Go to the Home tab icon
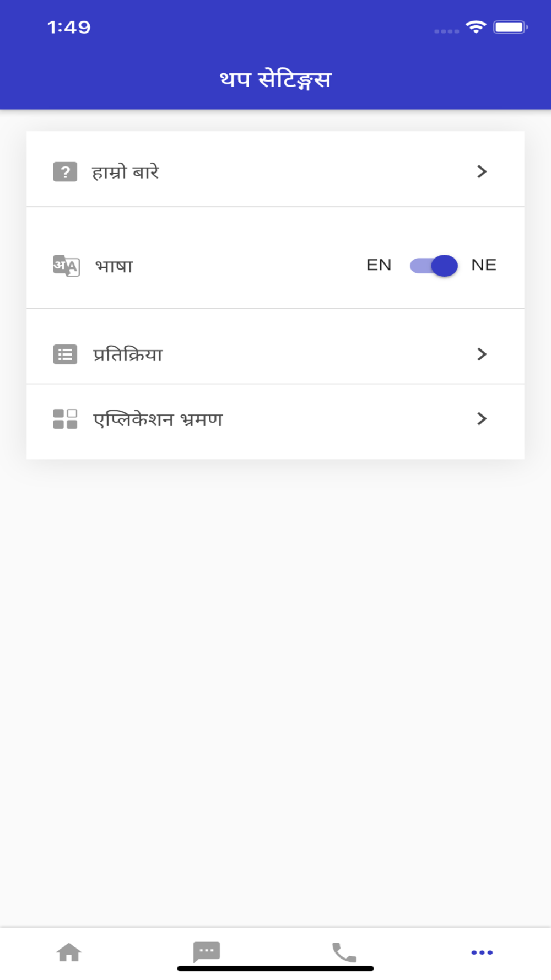The width and height of the screenshot is (551, 980). click(x=69, y=952)
